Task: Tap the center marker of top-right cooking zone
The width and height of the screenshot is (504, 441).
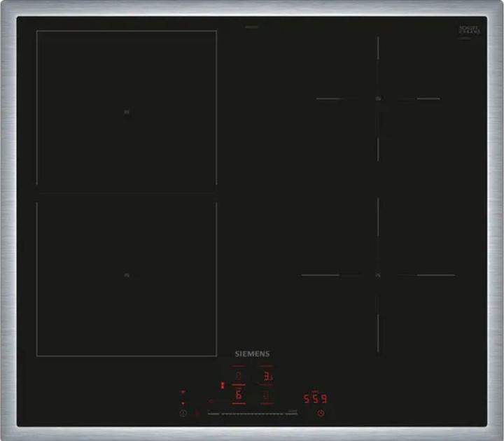Action: [x=378, y=99]
